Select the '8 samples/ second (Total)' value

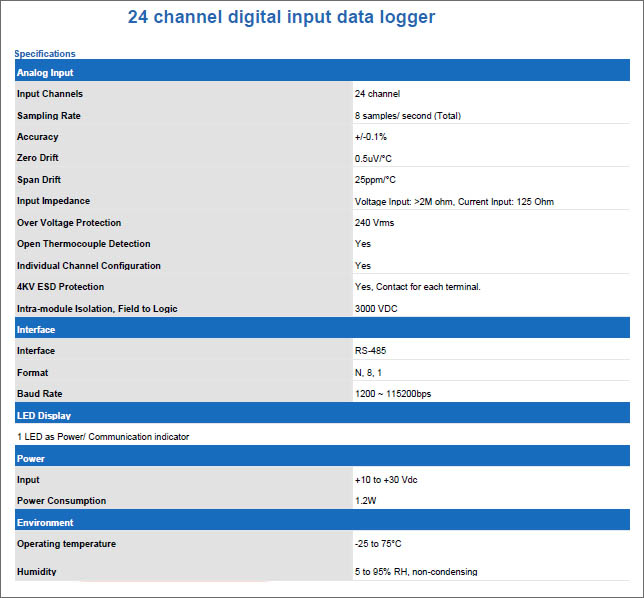tap(407, 116)
